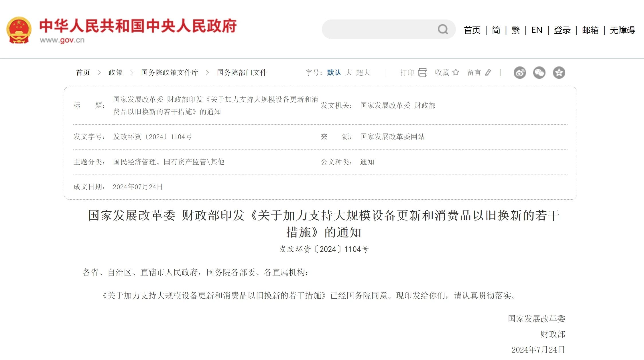Click the 登录 link
This screenshot has height=360, width=644.
[562, 30]
